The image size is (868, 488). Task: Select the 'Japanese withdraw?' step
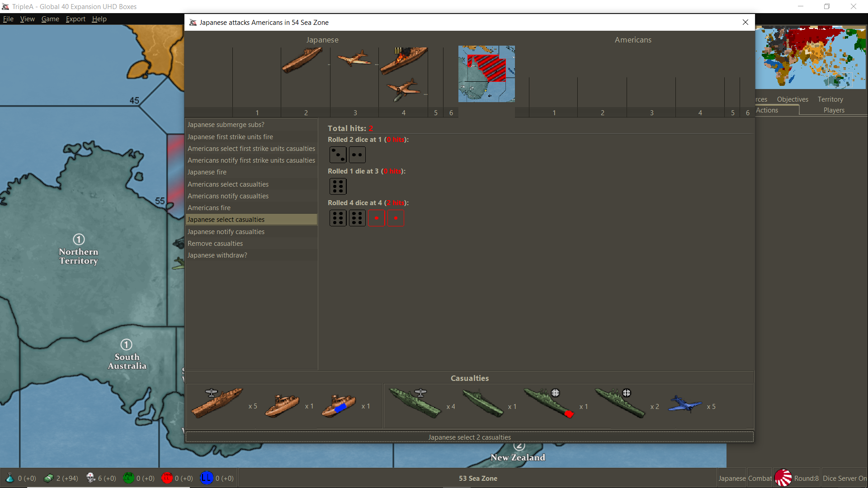point(251,255)
